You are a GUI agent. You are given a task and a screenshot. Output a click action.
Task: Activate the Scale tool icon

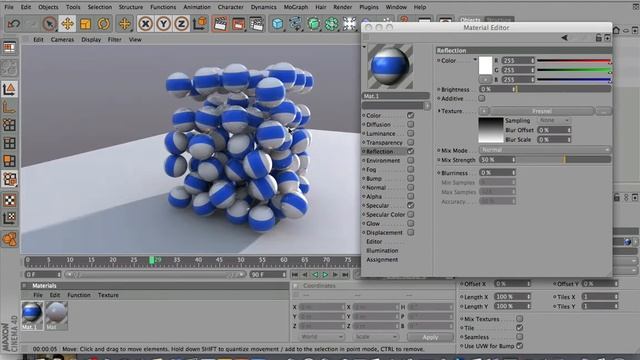(85, 24)
